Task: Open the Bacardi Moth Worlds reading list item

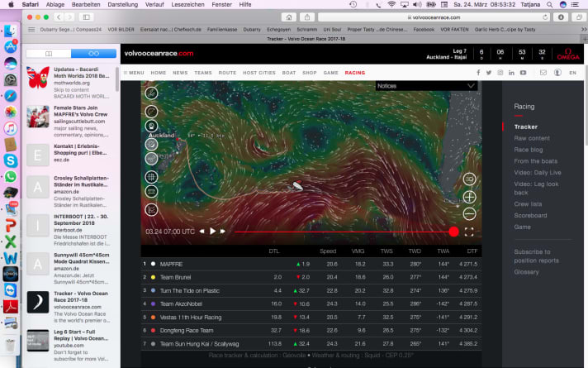Action: click(x=70, y=83)
